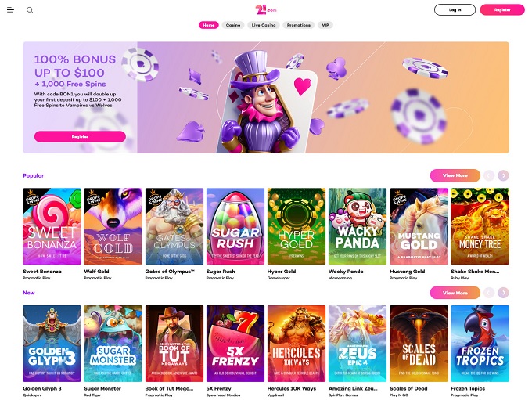Viewport: 532px width, 400px height.
Task: View More in the Popular section
Action: click(x=455, y=175)
